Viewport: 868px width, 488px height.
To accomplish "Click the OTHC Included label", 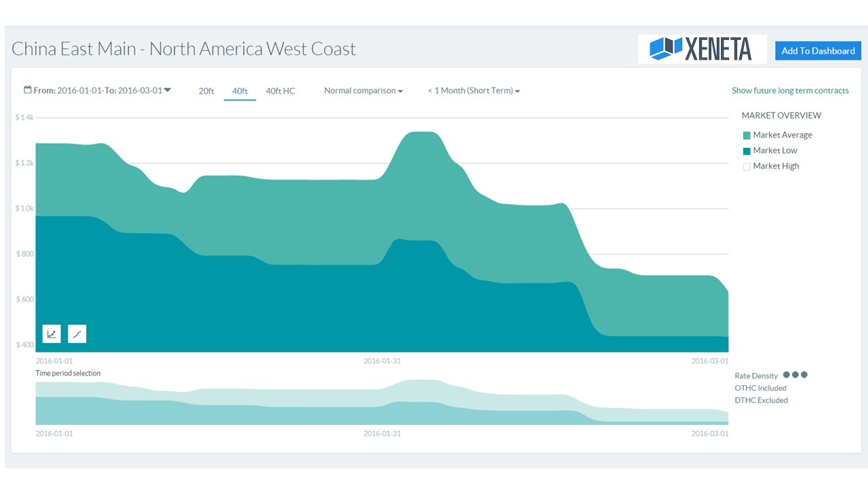I will pos(760,388).
